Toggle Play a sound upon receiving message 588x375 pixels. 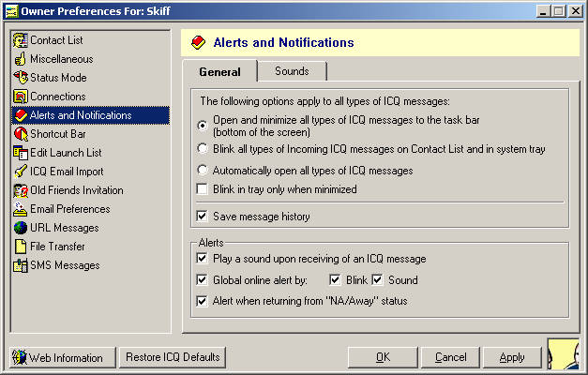click(x=203, y=258)
